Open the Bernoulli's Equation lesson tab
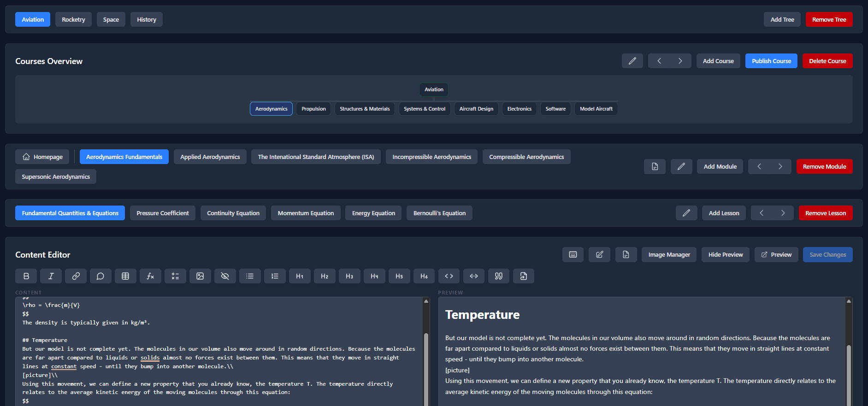The width and height of the screenshot is (868, 406). click(439, 213)
